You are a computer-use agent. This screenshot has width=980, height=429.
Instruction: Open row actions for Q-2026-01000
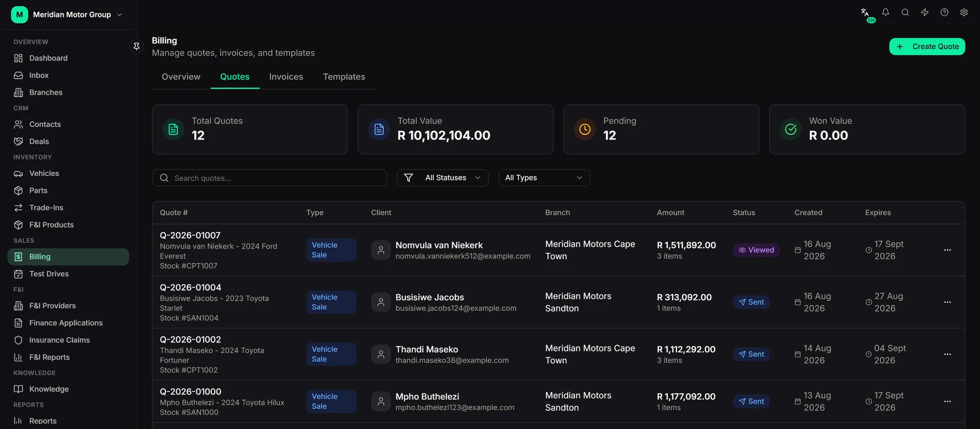point(947,401)
